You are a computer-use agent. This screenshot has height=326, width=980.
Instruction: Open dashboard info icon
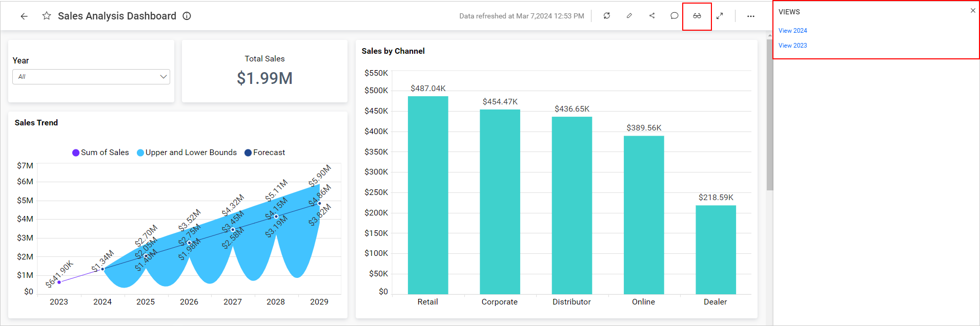187,16
